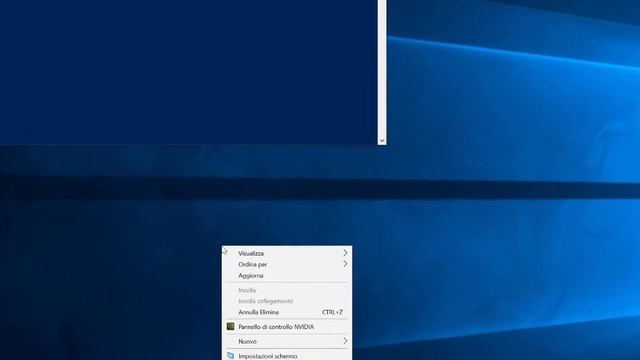640x360 pixels.
Task: Open the Visualizza submenu
Action: click(x=287, y=253)
